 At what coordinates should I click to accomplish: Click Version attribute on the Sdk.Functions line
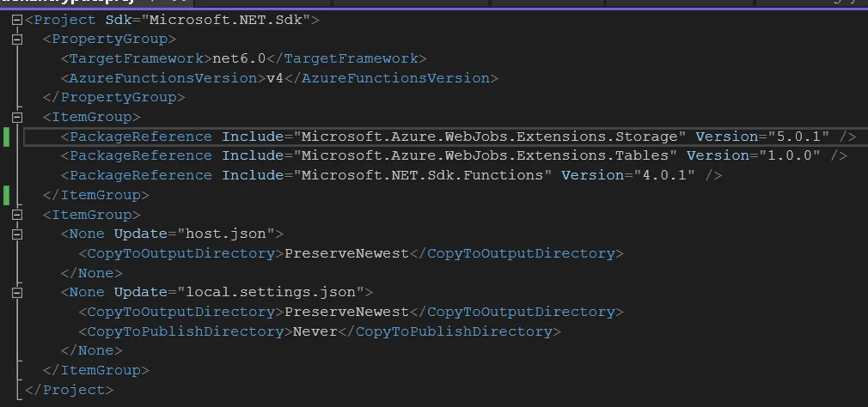(x=592, y=175)
